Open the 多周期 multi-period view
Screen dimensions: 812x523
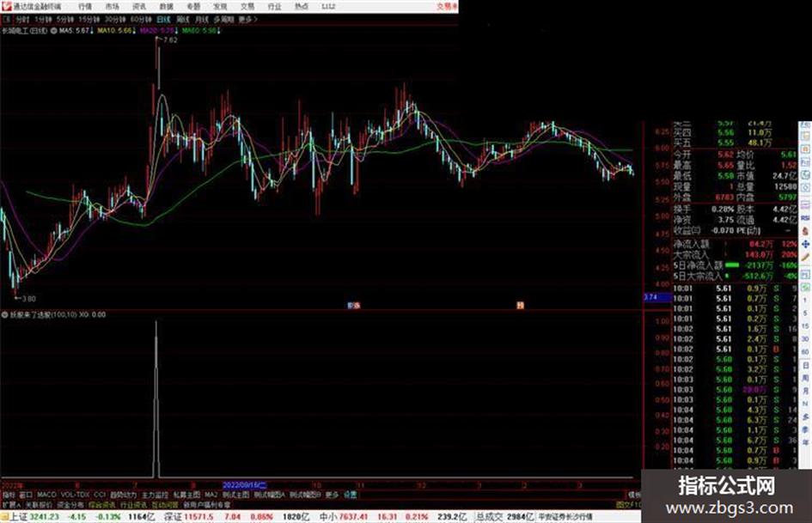tap(223, 19)
